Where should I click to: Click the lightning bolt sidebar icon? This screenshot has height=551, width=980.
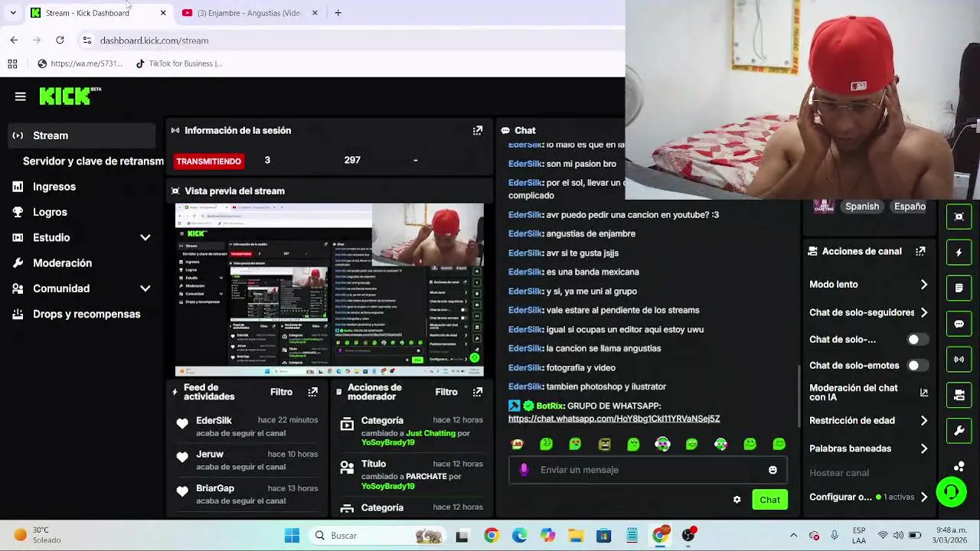959,253
